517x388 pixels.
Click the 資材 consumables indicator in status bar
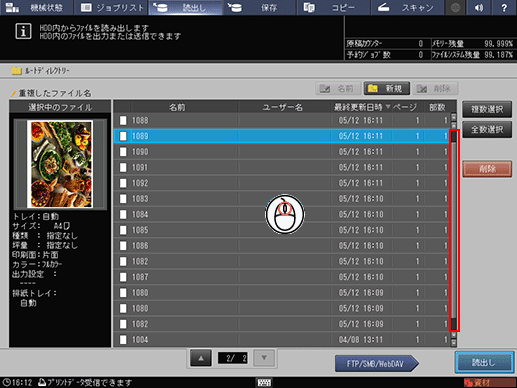coord(489,383)
